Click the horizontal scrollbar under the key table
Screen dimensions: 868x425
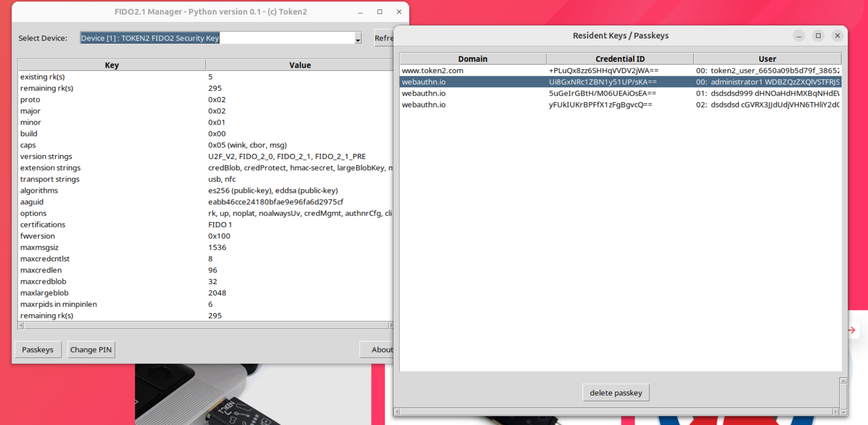(x=206, y=326)
